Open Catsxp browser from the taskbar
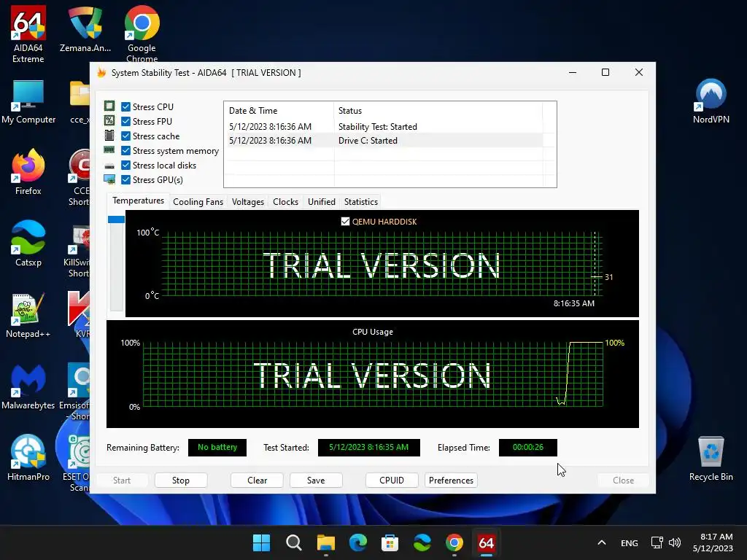Viewport: 747px width, 560px height. (x=422, y=542)
